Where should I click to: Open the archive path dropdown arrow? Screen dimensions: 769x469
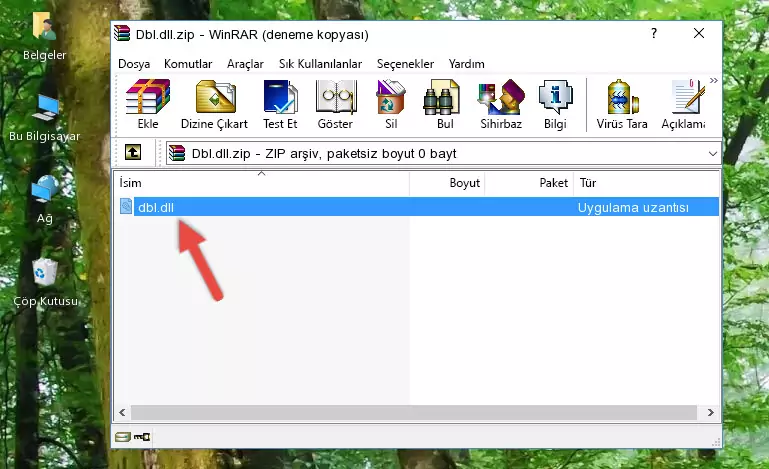click(x=713, y=154)
